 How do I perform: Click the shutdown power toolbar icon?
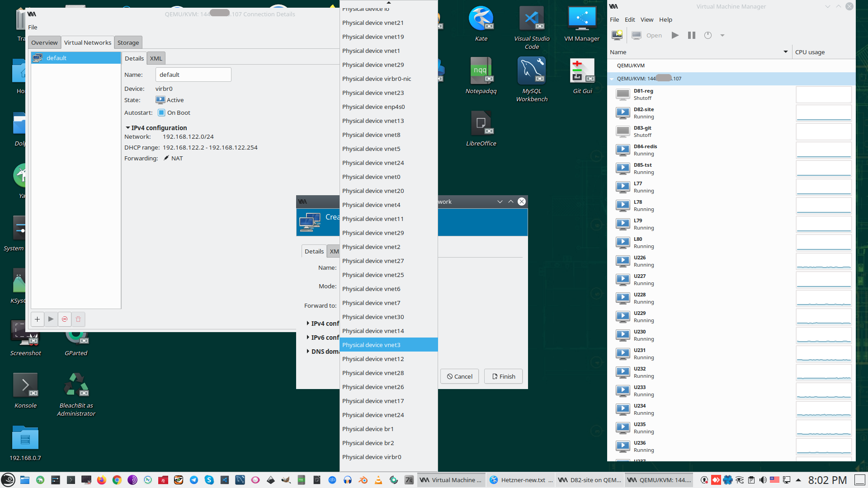tap(708, 35)
